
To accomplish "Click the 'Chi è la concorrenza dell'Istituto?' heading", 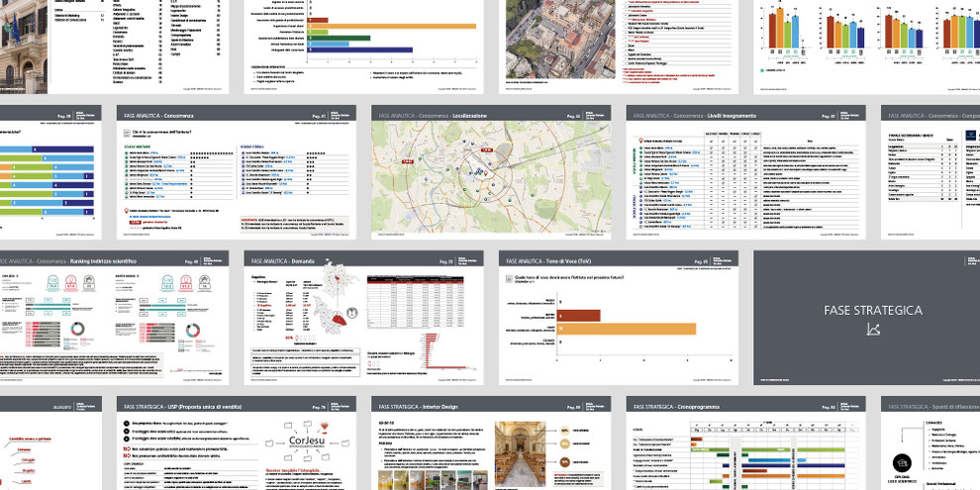I will coord(162,132).
